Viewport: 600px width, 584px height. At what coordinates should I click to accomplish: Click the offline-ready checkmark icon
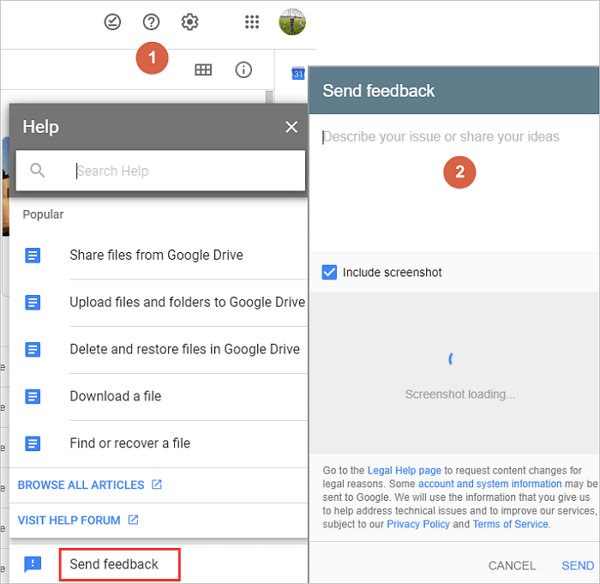(113, 22)
